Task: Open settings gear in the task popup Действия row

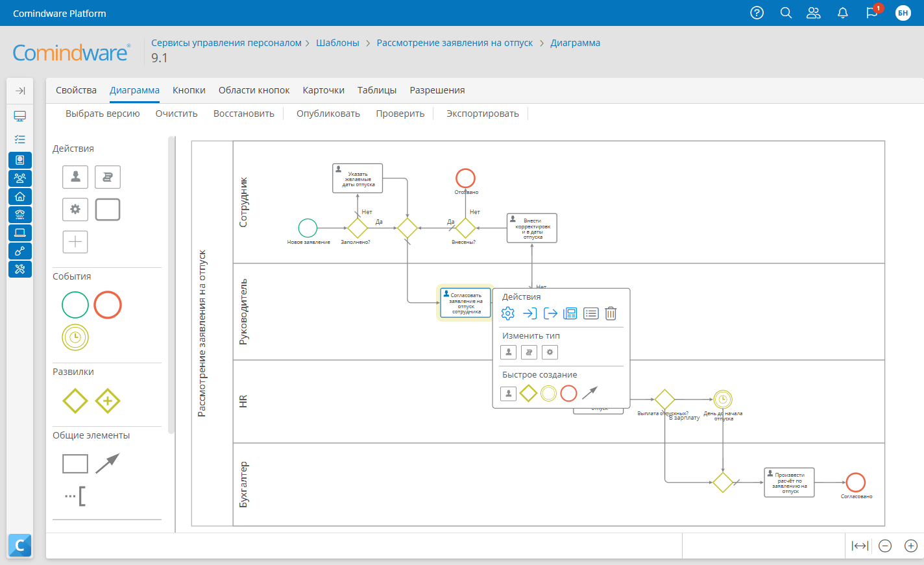Action: [508, 314]
